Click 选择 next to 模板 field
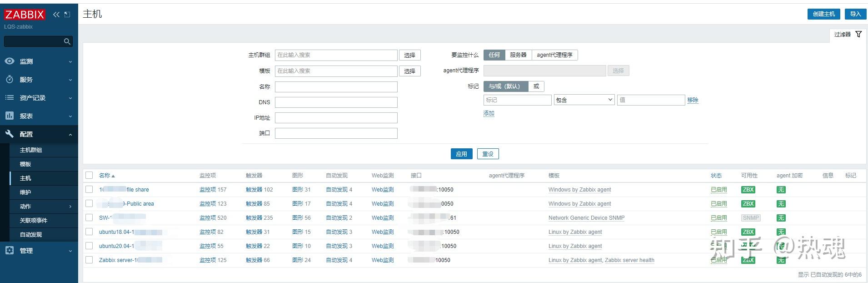 point(409,71)
